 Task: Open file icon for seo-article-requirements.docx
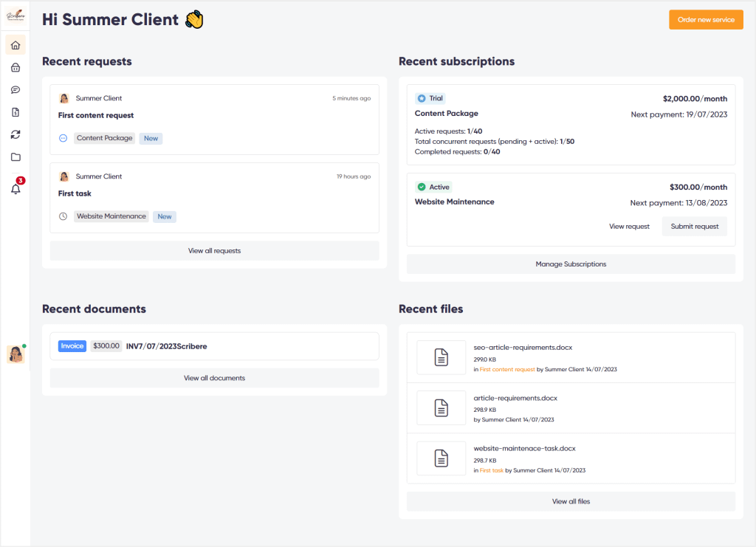tap(441, 357)
